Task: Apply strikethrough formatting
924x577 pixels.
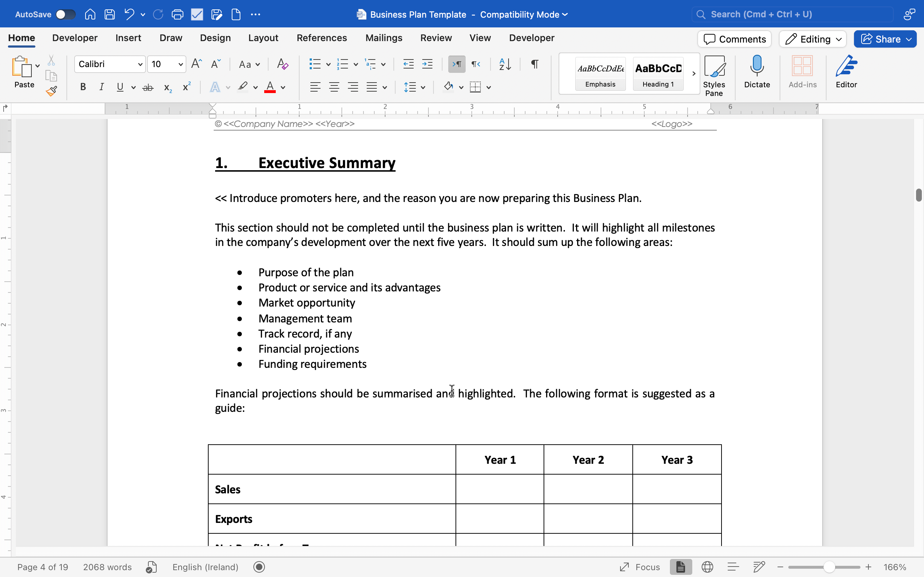Action: point(148,87)
